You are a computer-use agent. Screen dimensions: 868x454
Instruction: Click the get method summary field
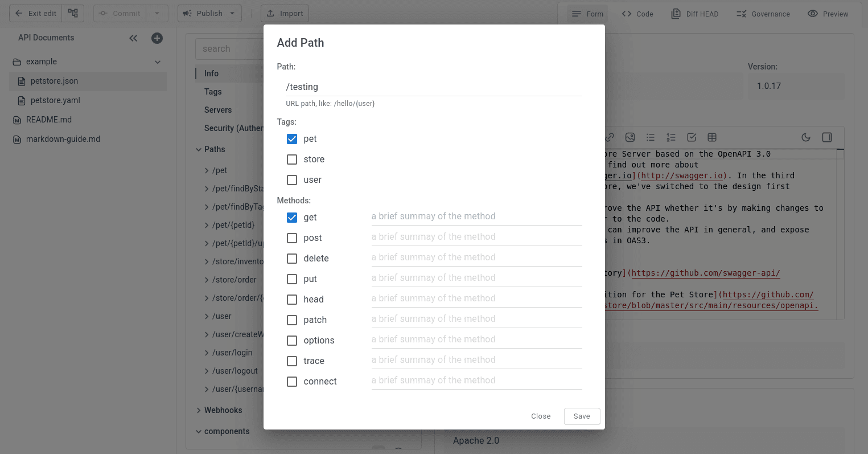coord(477,216)
